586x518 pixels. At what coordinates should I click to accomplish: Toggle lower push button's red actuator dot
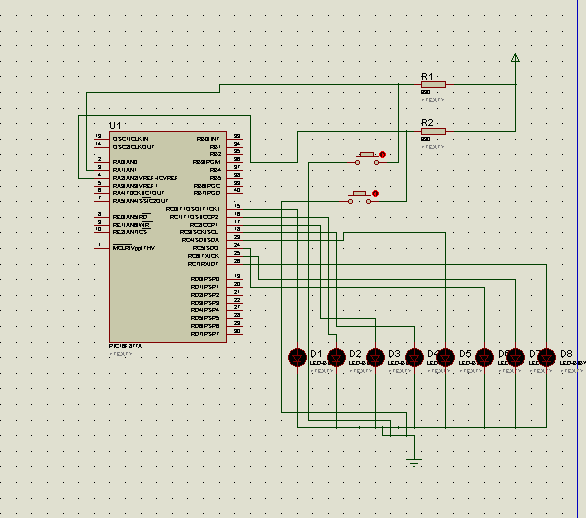pos(376,194)
